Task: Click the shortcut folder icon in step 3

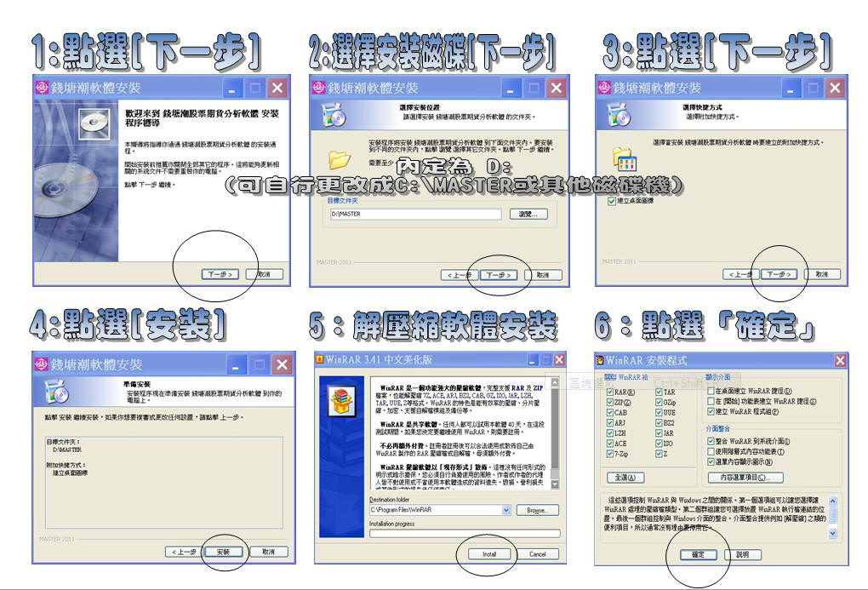Action: point(624,159)
